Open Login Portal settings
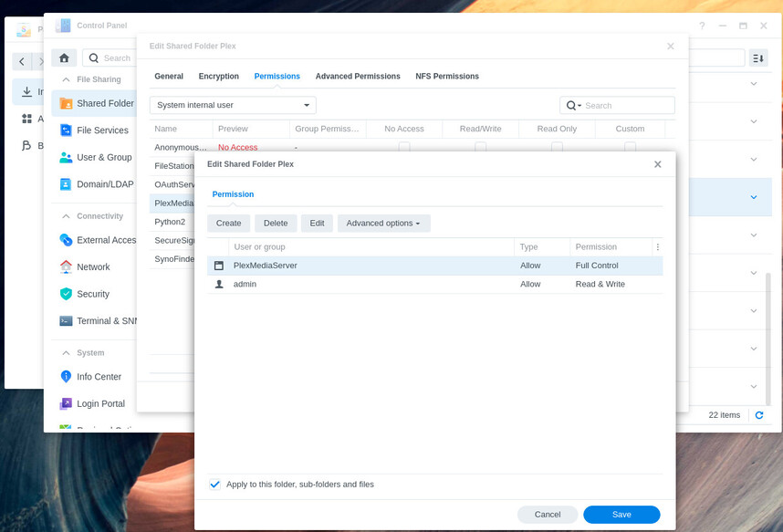The width and height of the screenshot is (783, 532). [94, 403]
